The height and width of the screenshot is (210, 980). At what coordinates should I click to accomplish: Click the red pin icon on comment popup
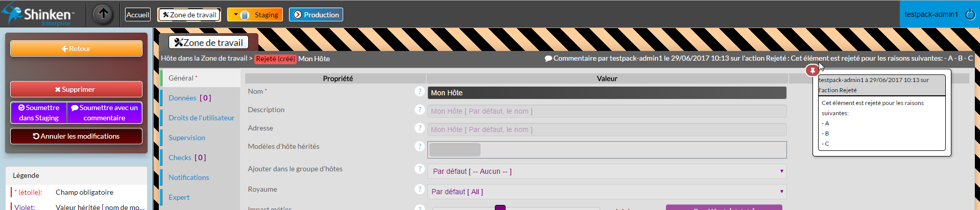[812, 70]
